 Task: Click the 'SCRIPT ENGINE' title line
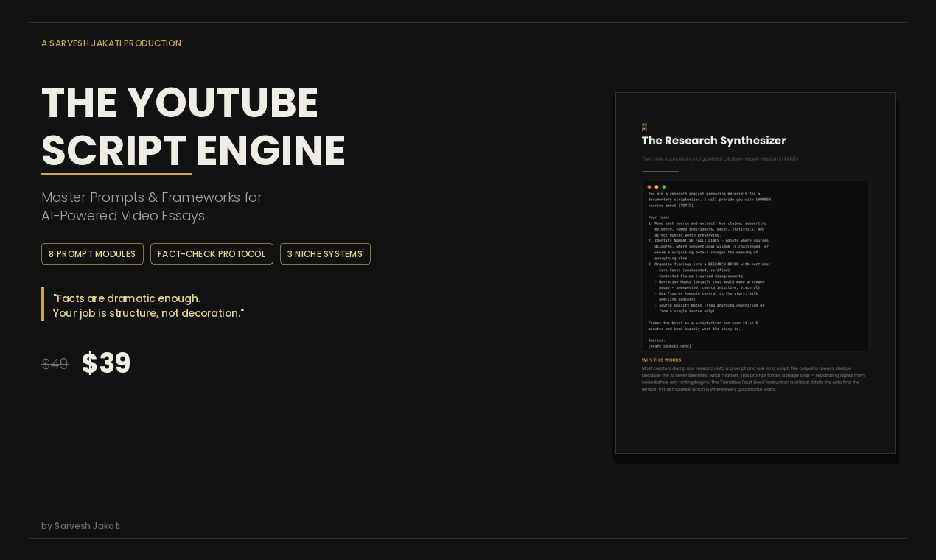[193, 150]
